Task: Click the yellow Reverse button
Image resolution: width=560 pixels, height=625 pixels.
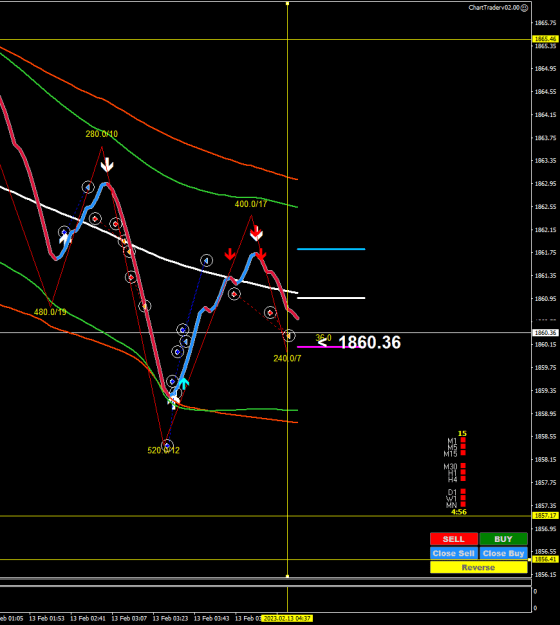Action: (x=478, y=567)
